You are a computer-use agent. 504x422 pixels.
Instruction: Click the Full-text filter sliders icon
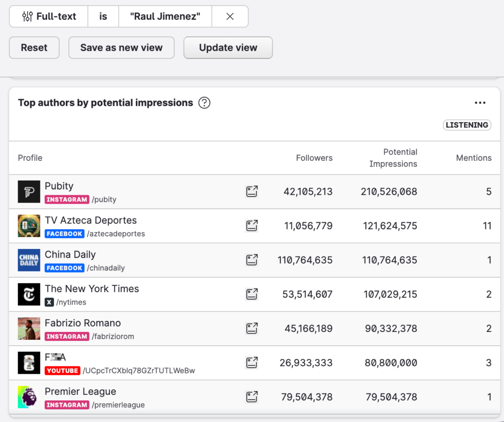point(28,16)
